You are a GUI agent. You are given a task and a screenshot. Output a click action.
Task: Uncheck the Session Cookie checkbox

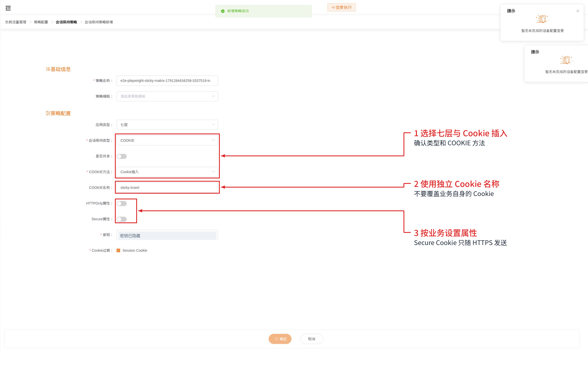(x=118, y=251)
